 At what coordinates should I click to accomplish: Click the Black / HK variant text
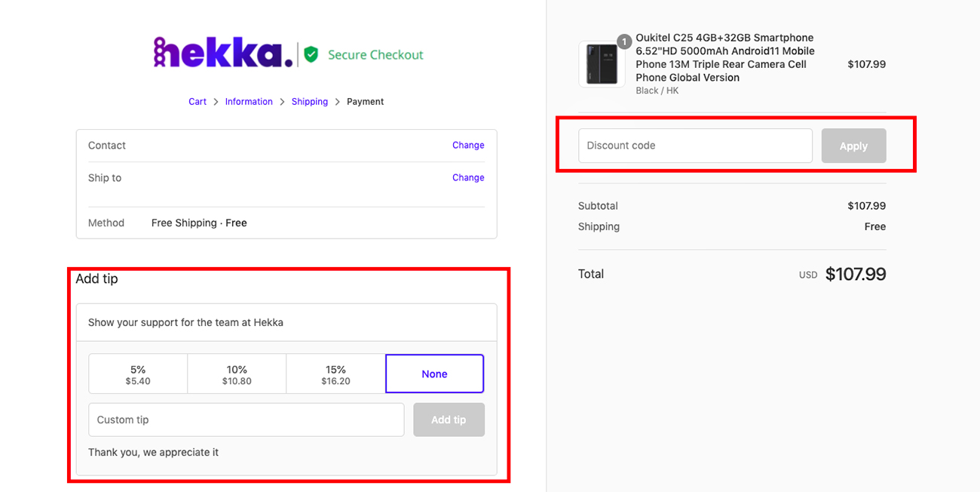[657, 91]
